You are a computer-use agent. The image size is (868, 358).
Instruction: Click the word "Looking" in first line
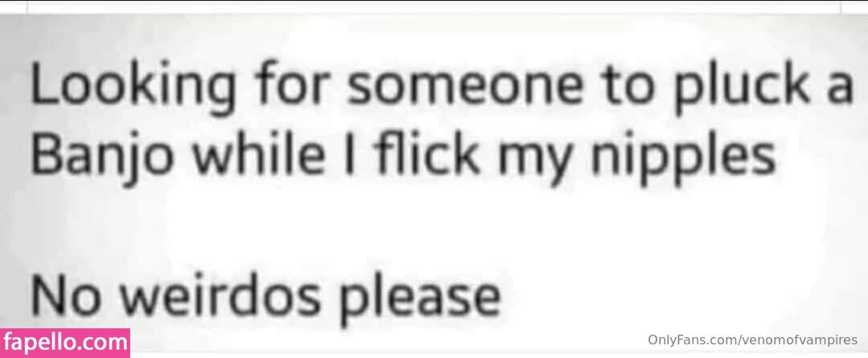(x=133, y=86)
